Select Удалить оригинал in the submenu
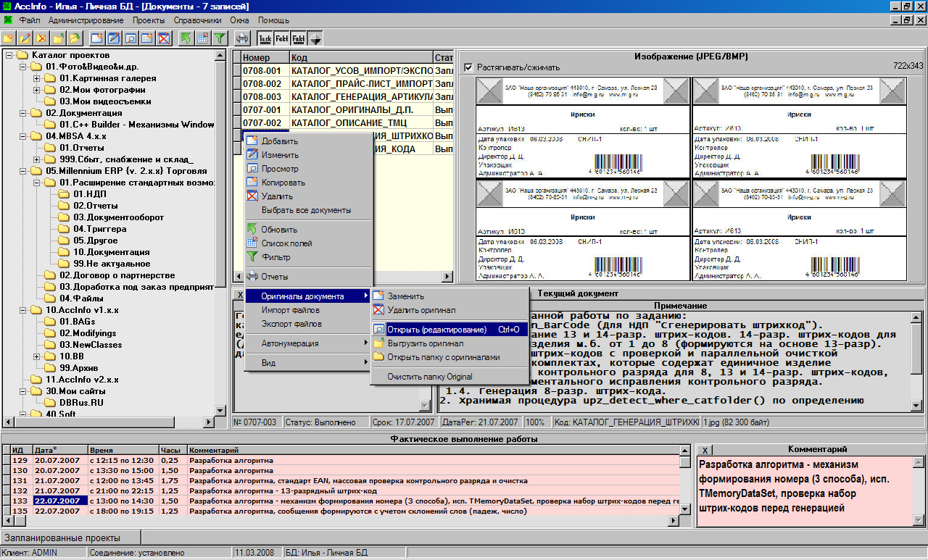This screenshot has height=560, width=928. 420,309
